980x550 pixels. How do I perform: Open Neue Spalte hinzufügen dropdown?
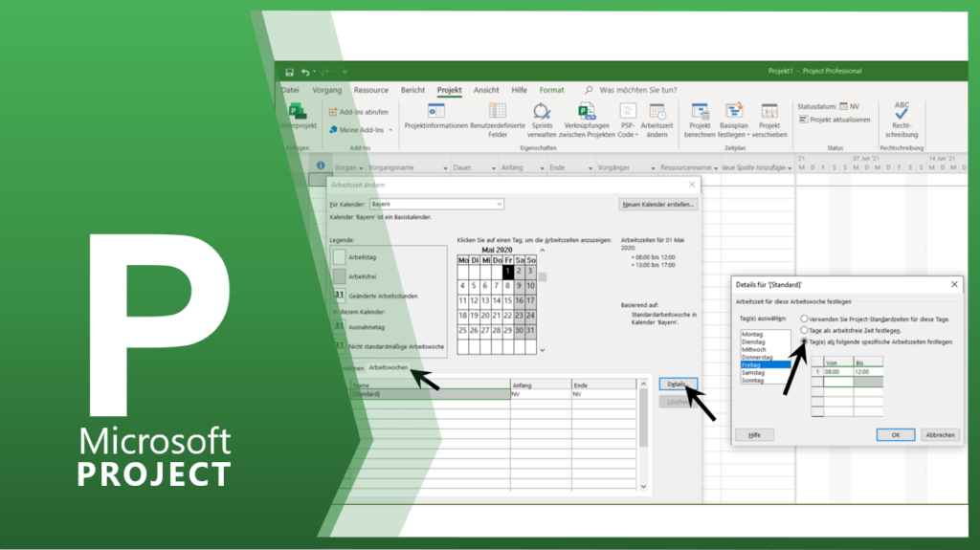[x=790, y=168]
